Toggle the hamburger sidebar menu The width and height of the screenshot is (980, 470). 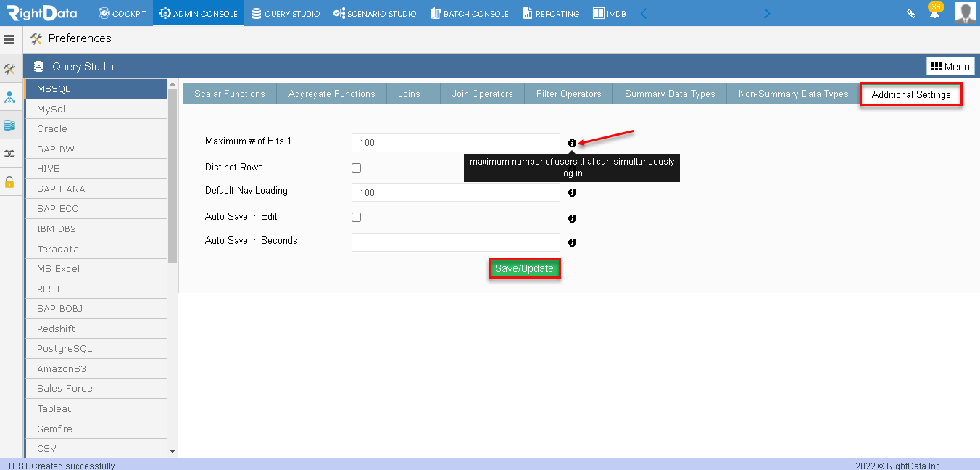[9, 39]
